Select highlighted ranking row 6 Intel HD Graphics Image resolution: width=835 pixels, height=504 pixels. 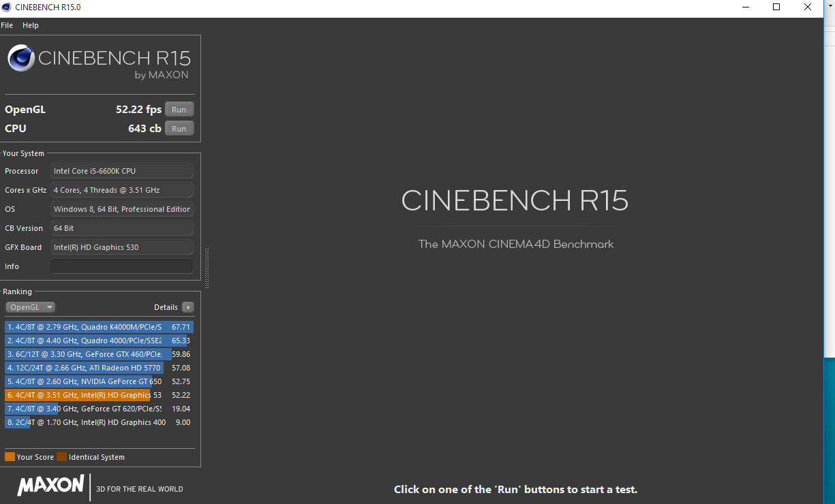click(x=99, y=395)
